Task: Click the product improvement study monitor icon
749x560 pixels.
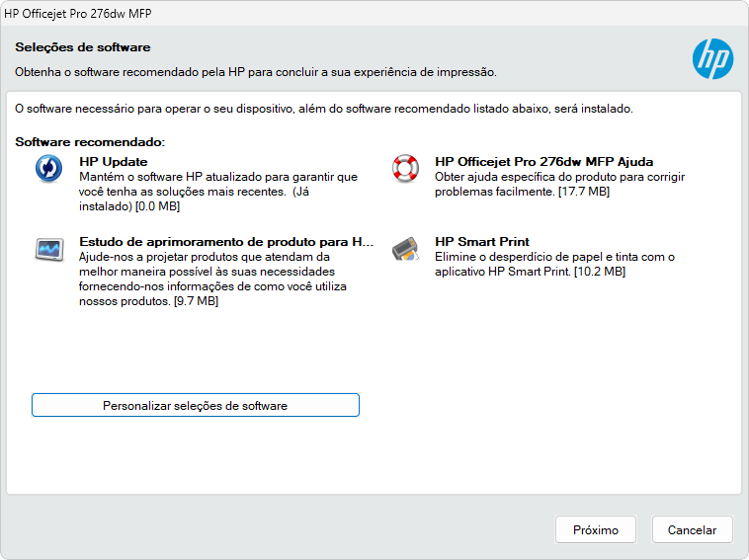Action: [x=48, y=249]
